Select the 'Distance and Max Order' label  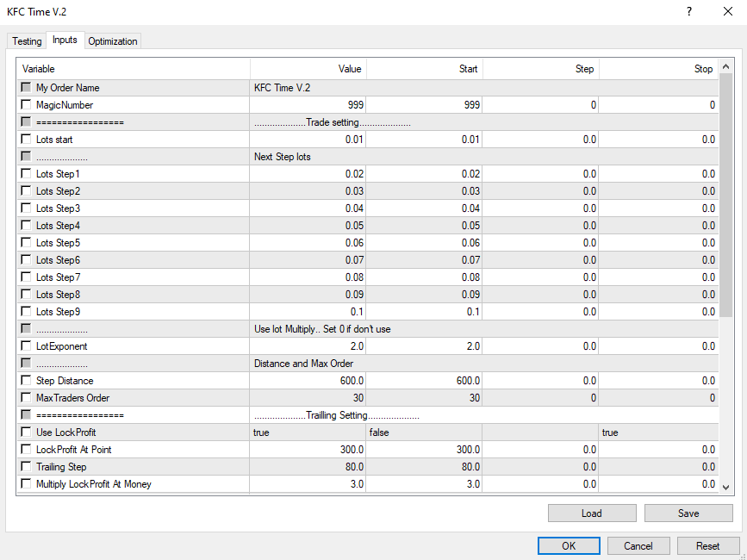coord(303,364)
